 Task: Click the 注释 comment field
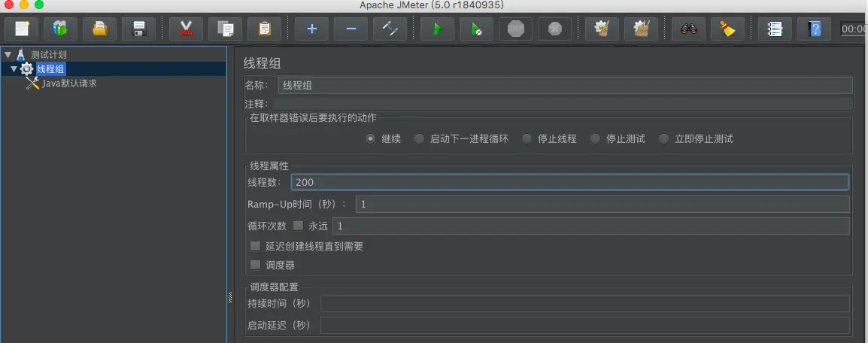[562, 104]
